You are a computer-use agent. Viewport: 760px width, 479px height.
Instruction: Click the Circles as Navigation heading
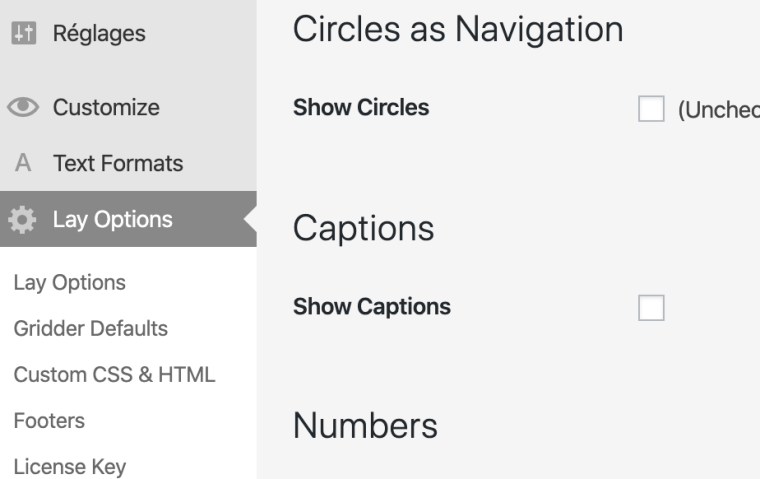[x=458, y=30]
